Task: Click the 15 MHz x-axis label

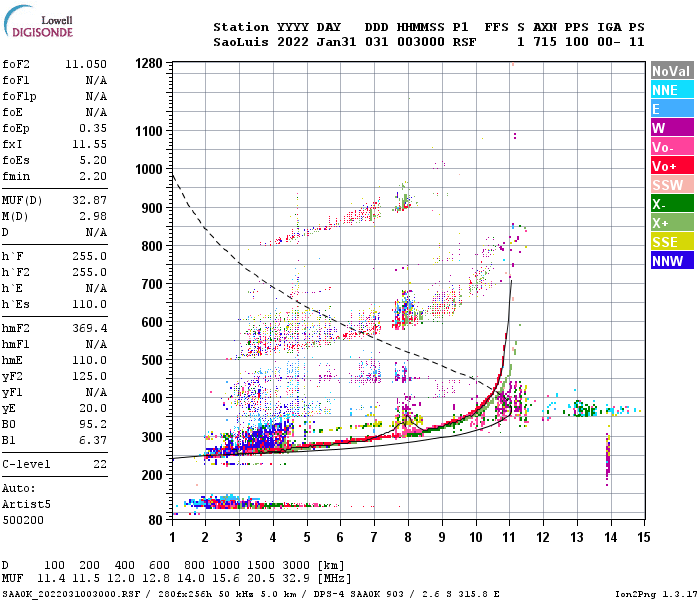Action: [644, 537]
